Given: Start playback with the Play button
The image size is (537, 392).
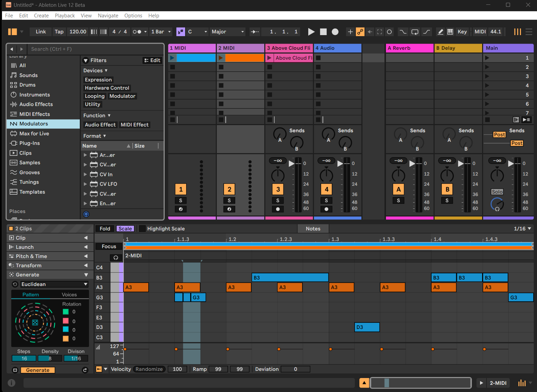Looking at the screenshot, I should click(x=311, y=32).
